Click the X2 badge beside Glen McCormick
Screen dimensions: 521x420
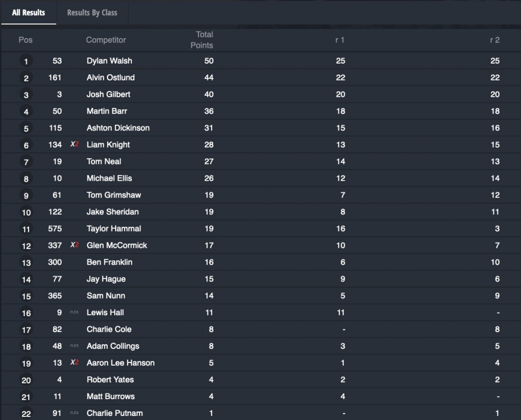(x=74, y=245)
